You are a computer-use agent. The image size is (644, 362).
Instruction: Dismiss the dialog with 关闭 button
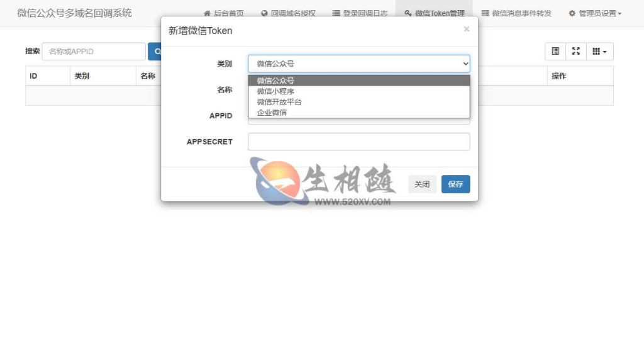coord(422,184)
